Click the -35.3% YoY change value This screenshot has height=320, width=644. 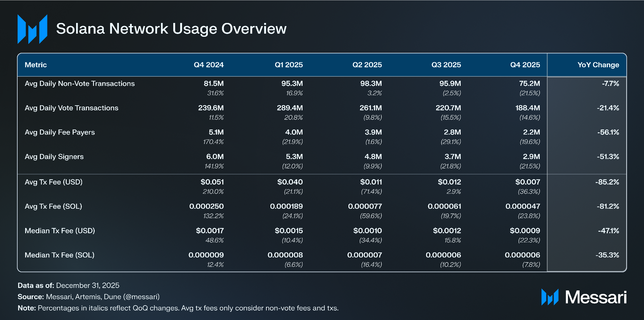click(x=607, y=255)
